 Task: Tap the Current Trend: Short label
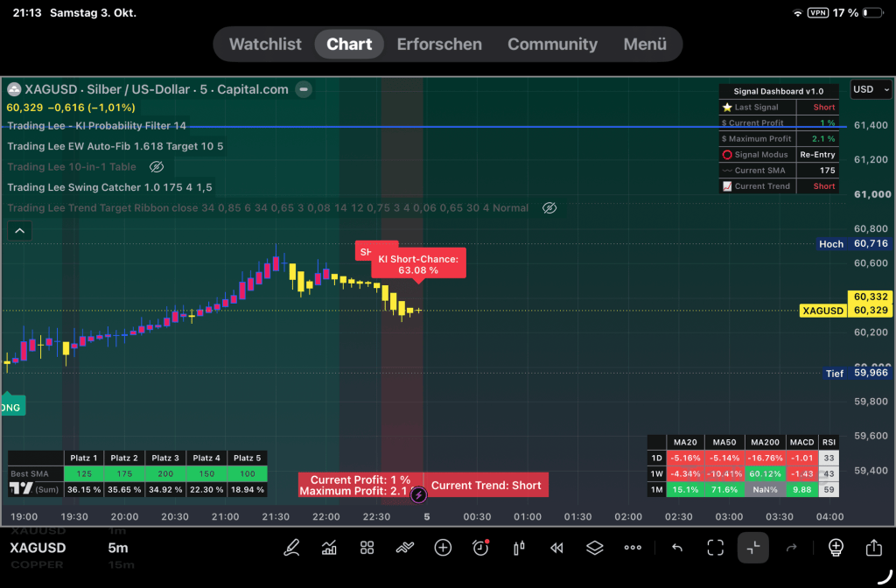click(486, 485)
